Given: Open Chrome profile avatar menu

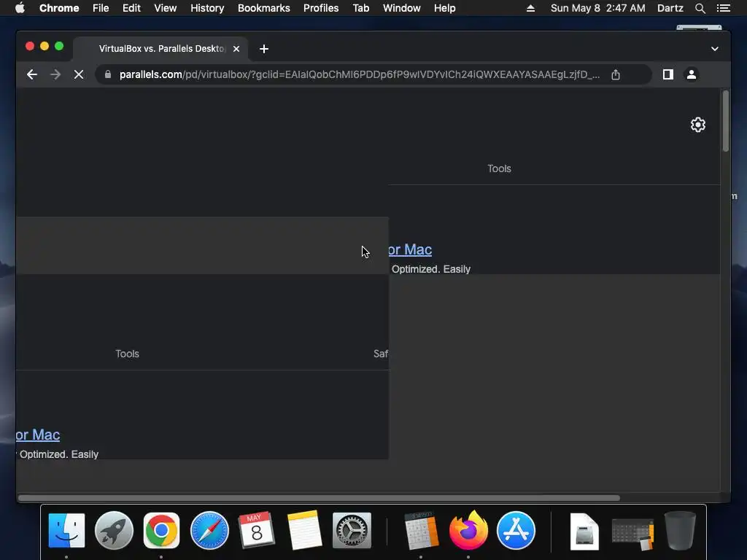Looking at the screenshot, I should [x=692, y=75].
